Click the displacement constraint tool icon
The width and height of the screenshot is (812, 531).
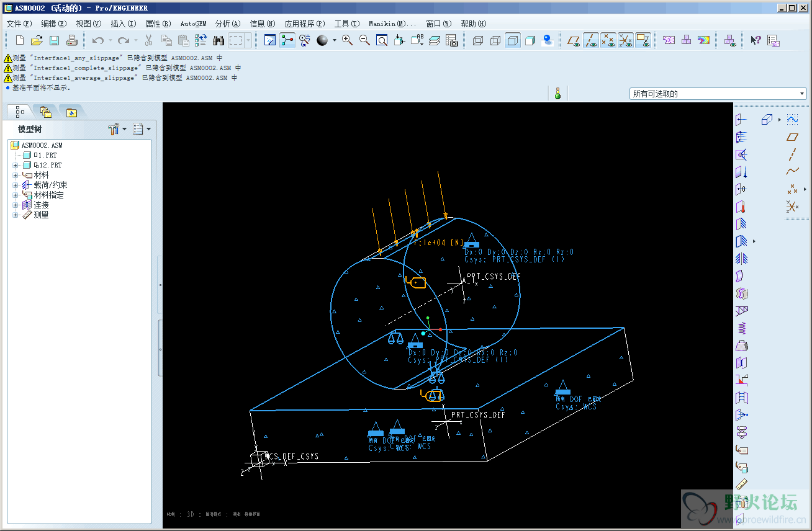741,224
